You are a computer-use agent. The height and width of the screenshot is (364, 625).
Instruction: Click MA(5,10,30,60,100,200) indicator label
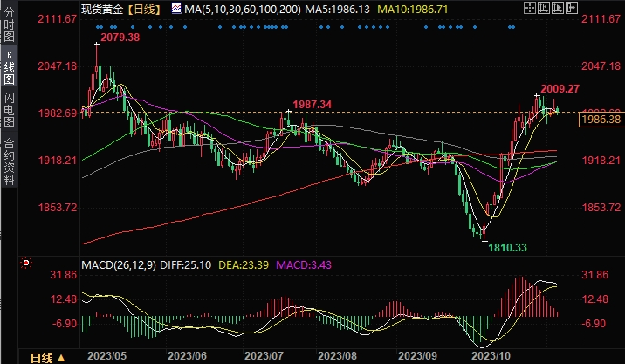pyautogui.click(x=243, y=10)
